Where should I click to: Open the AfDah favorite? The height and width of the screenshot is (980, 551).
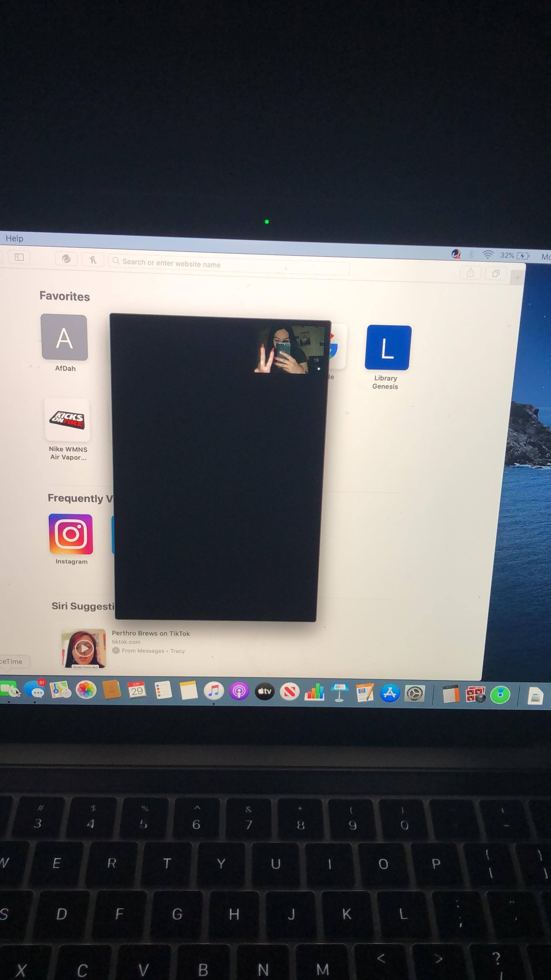[64, 337]
